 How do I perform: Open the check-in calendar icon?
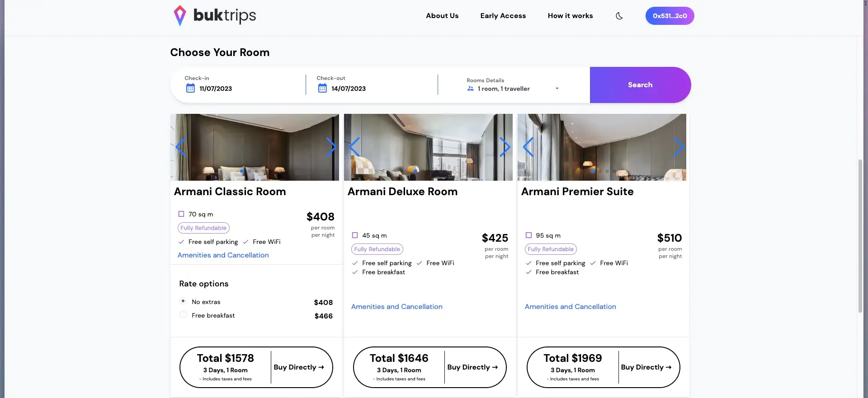pyautogui.click(x=190, y=89)
